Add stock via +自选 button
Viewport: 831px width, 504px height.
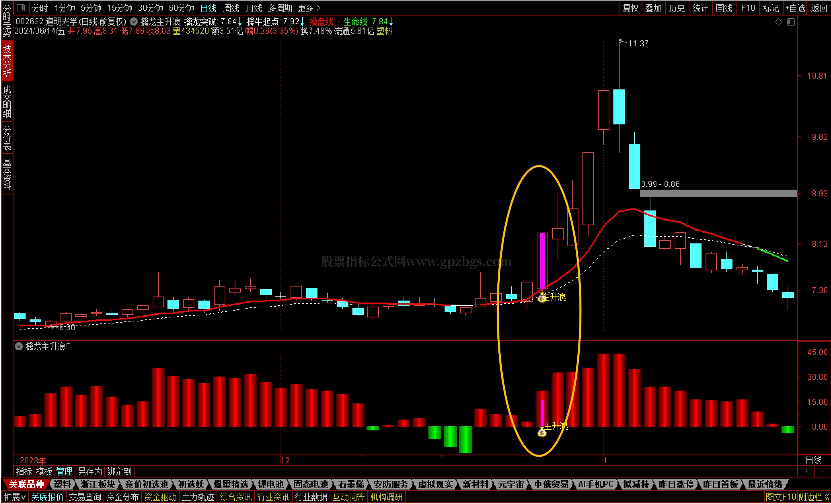coord(795,8)
